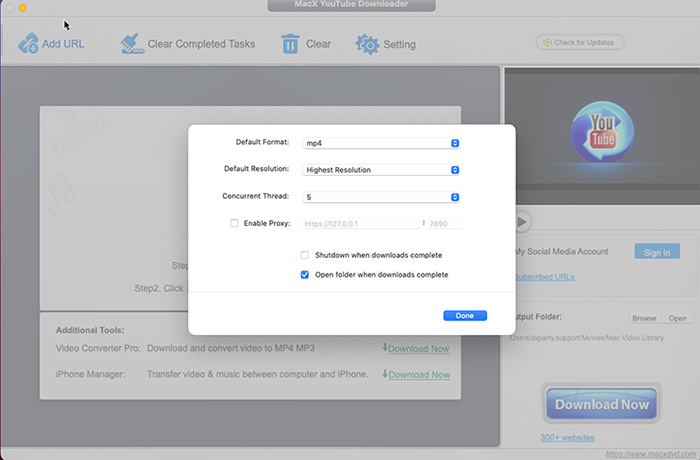This screenshot has height=460, width=700.
Task: Click the Clear Completed Tasks broom icon
Action: 132,44
